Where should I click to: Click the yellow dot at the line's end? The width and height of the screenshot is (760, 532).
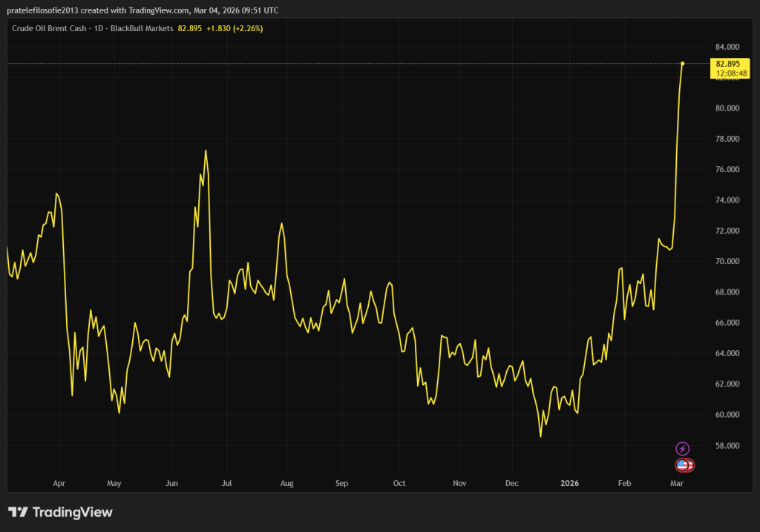tap(682, 64)
